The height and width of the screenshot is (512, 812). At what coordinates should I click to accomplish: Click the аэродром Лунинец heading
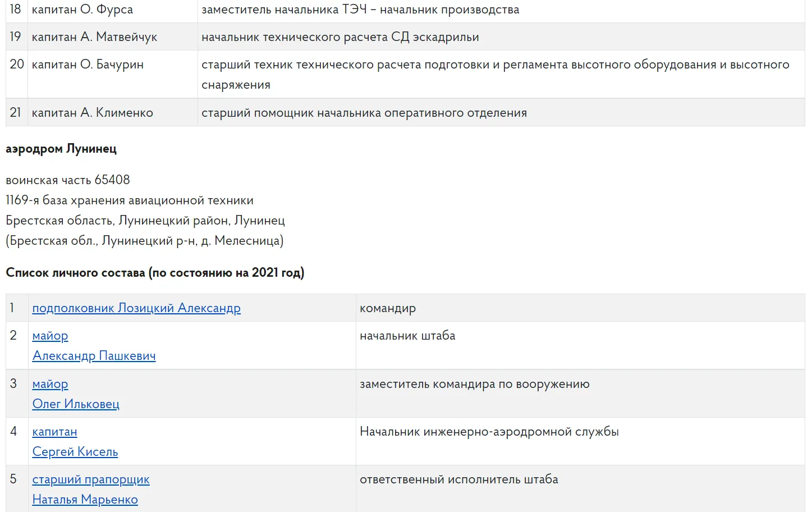[x=61, y=149]
